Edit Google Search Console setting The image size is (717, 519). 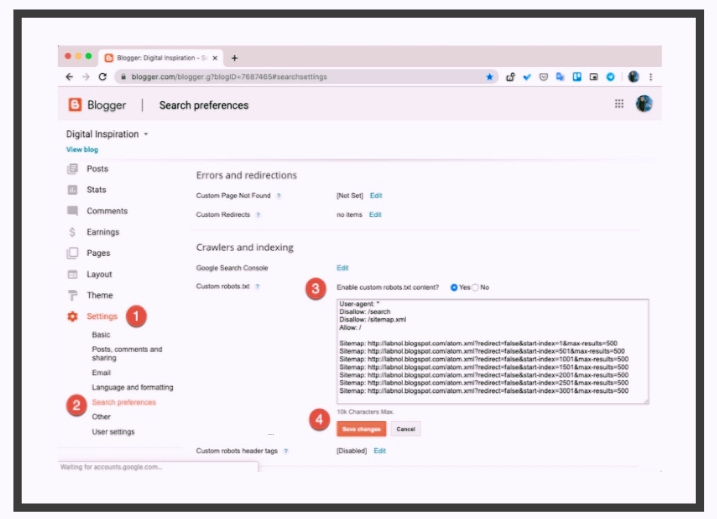point(342,268)
